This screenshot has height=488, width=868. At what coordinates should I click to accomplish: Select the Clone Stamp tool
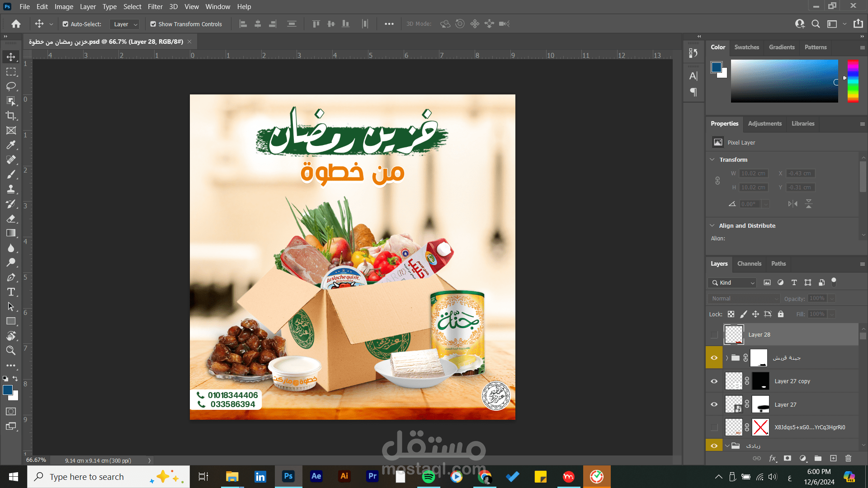click(11, 189)
